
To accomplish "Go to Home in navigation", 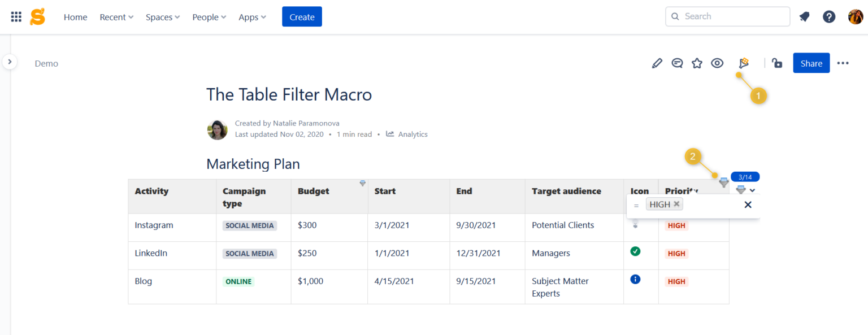I will tap(75, 17).
